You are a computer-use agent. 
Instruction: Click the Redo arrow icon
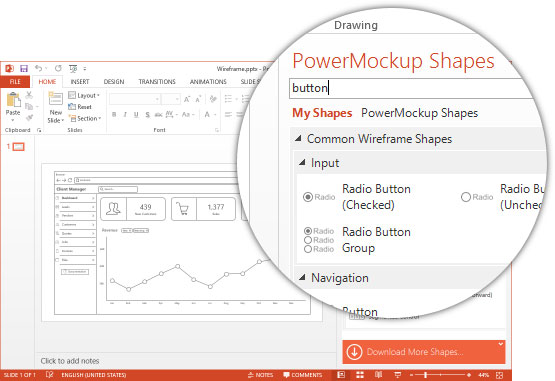58,68
